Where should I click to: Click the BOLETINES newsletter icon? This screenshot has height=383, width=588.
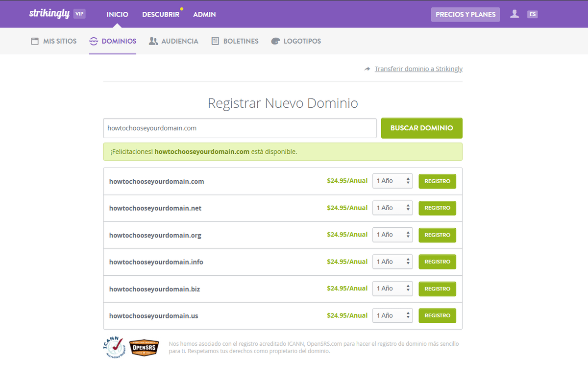(215, 41)
